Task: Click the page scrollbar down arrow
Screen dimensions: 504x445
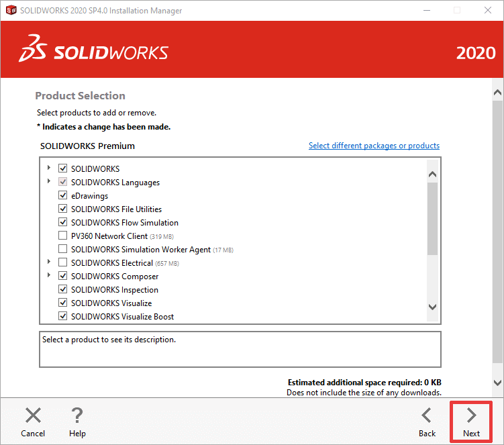Action: [x=497, y=383]
